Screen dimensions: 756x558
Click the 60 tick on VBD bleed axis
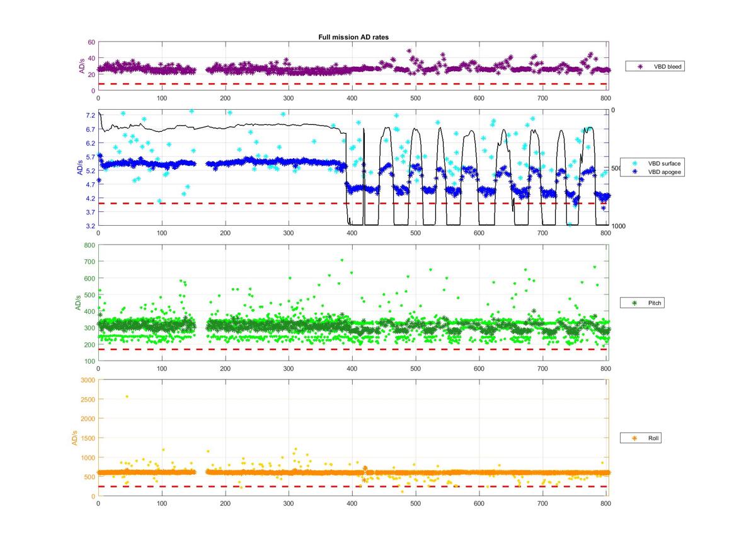(91, 43)
